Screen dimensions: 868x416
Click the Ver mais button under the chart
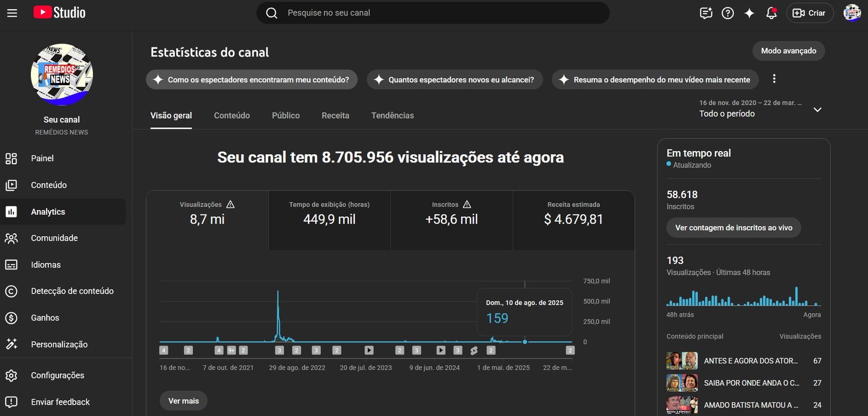(x=183, y=401)
